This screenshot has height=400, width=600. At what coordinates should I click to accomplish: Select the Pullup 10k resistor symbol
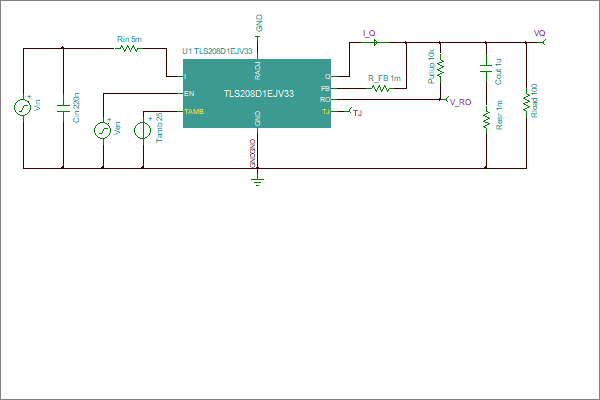pyautogui.click(x=440, y=67)
